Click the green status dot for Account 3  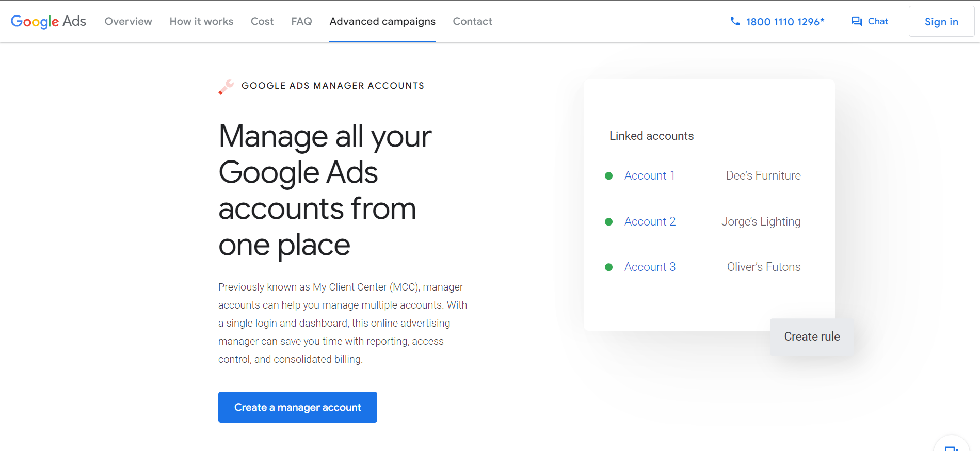coord(608,267)
